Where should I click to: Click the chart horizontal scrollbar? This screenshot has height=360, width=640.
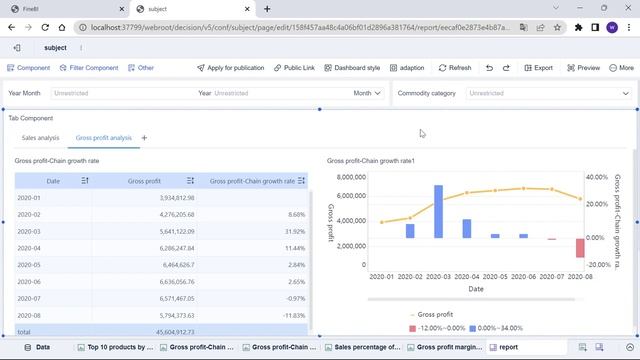click(471, 299)
